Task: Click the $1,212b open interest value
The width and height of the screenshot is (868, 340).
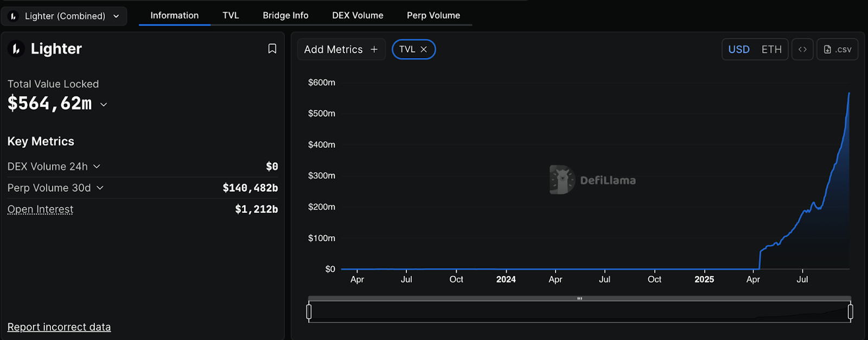Action: 257,209
